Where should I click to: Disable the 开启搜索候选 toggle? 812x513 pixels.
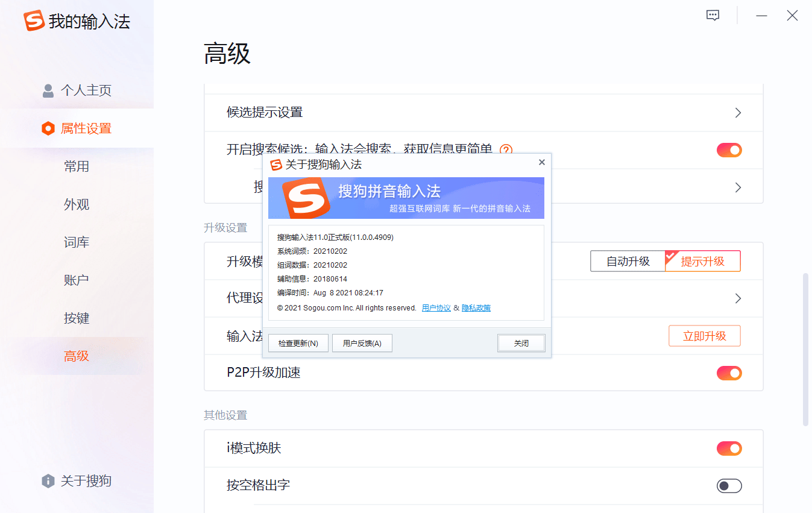pyautogui.click(x=729, y=150)
